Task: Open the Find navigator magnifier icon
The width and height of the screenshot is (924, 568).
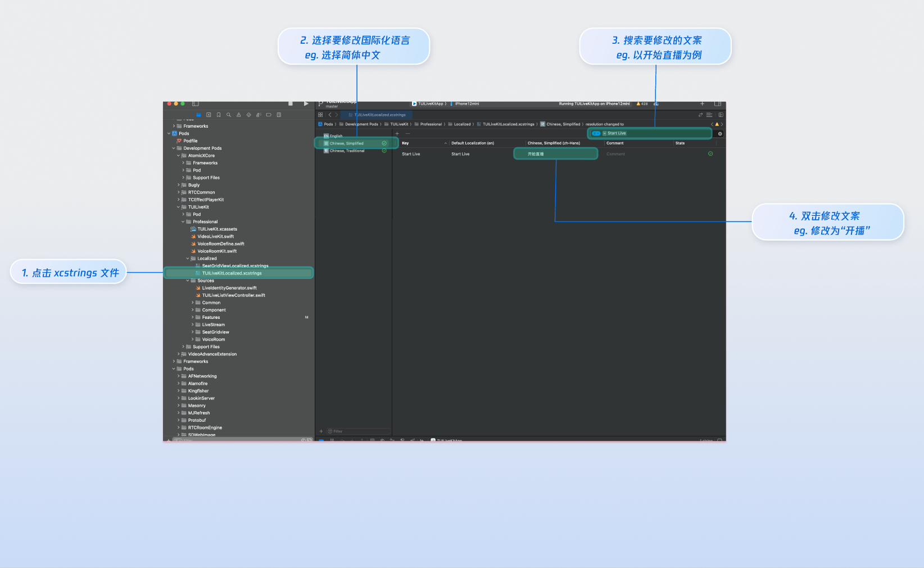Action: (x=229, y=115)
